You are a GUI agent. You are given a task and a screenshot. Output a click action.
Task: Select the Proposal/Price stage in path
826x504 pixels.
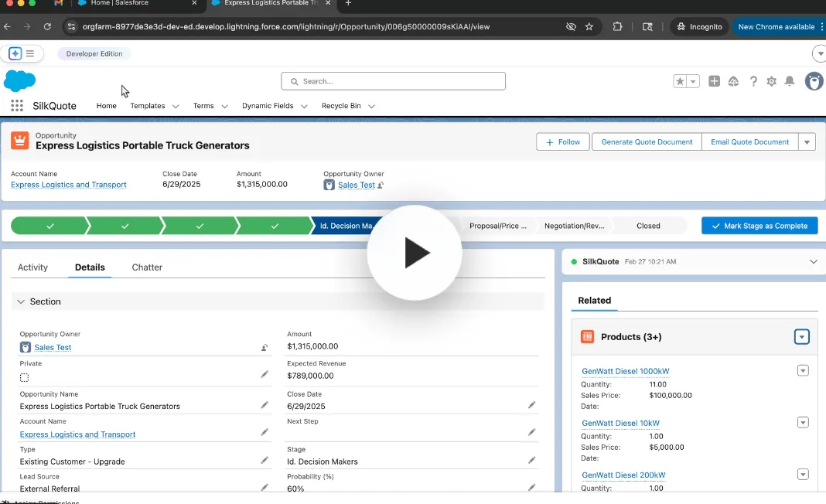[x=497, y=226]
